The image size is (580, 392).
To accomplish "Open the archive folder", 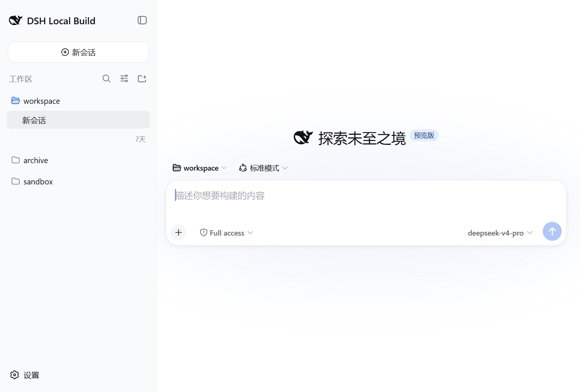I will click(78, 160).
